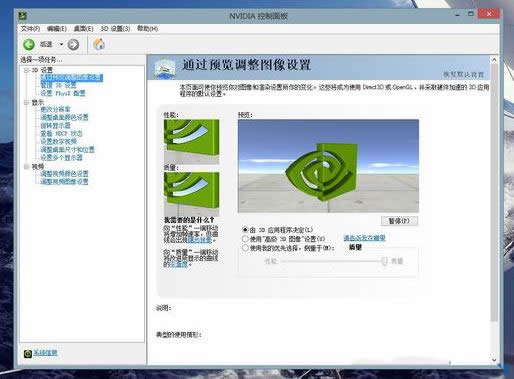
Task: Select 调整视频图像设置 in the tree
Action: [64, 182]
